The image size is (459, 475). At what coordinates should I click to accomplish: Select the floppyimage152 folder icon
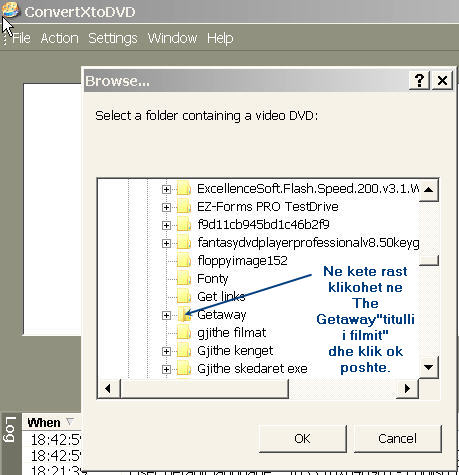184,260
